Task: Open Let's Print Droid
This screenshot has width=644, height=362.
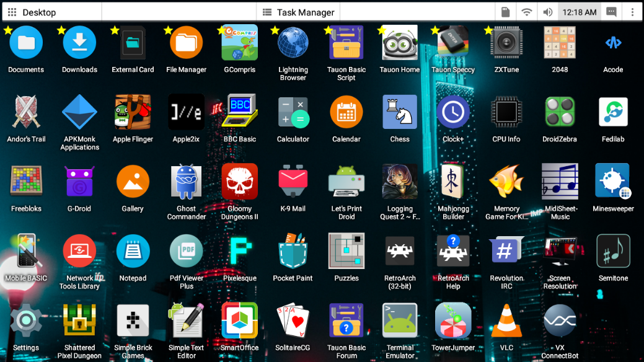Action: [346, 181]
